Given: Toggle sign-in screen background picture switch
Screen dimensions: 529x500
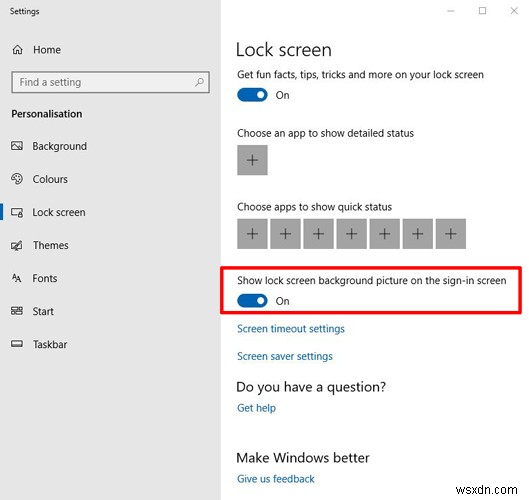Looking at the screenshot, I should (252, 301).
